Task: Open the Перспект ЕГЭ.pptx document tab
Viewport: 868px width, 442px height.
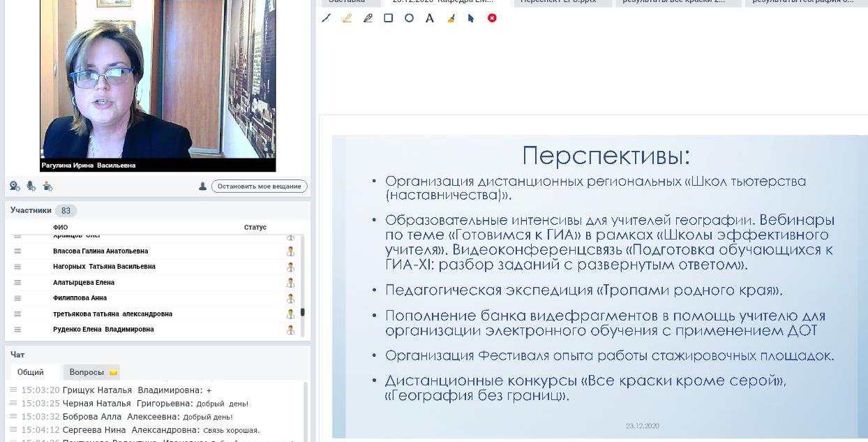Action: click(562, 2)
